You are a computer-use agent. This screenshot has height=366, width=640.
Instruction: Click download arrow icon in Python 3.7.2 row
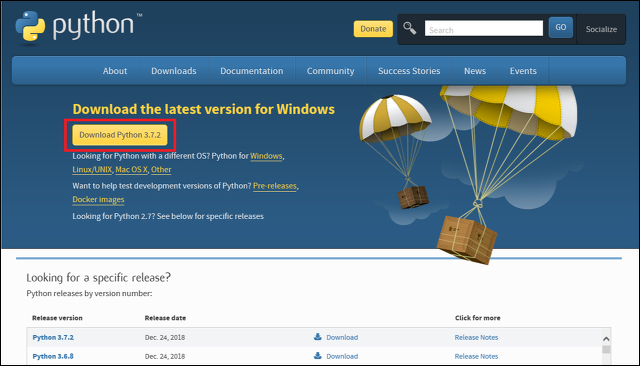[318, 337]
